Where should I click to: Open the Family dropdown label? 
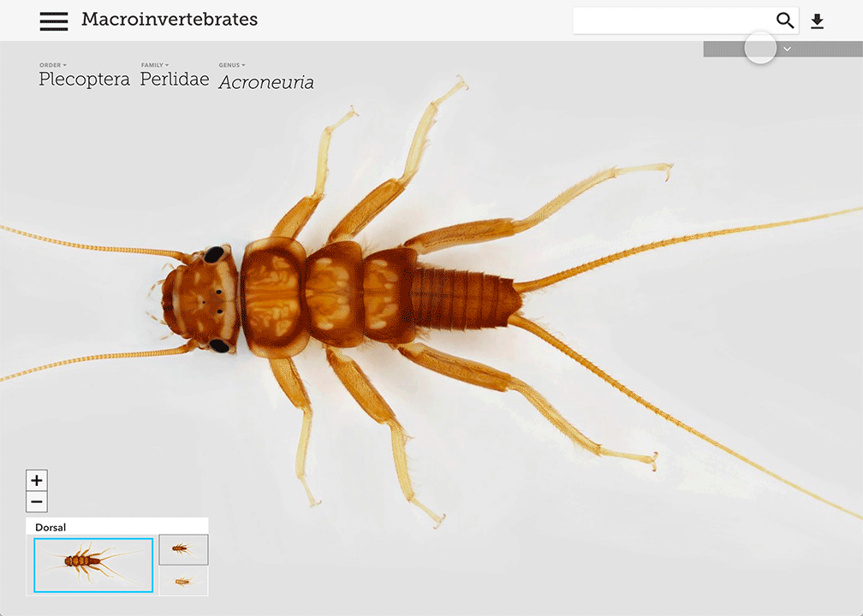(155, 65)
